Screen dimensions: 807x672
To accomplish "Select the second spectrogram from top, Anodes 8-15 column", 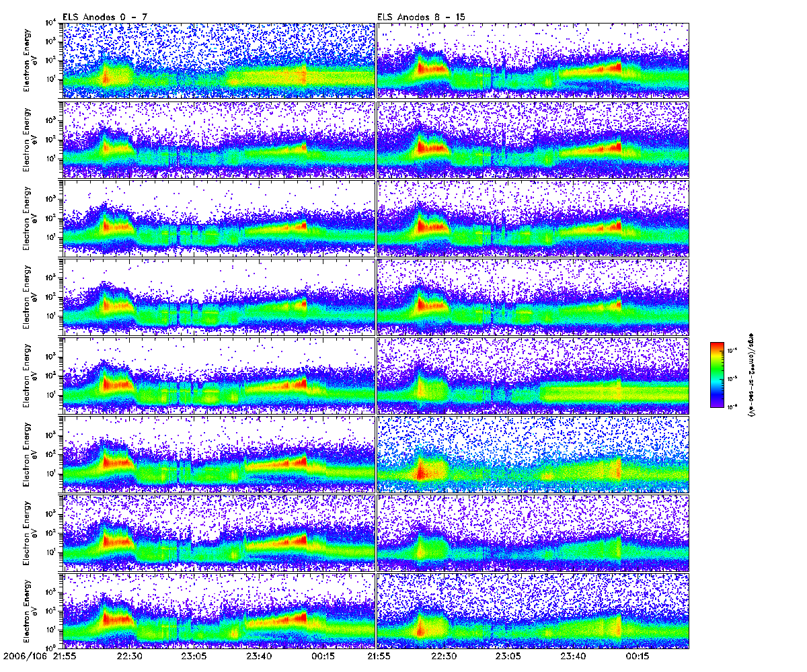I will [x=533, y=139].
